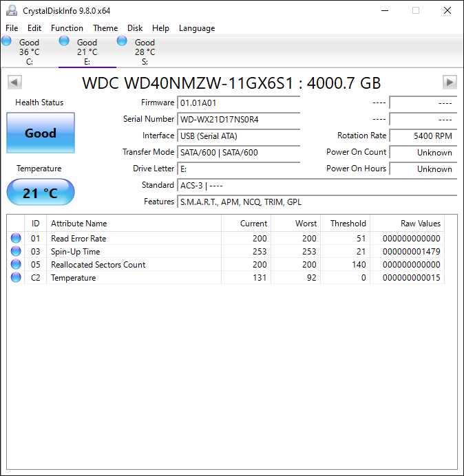Image resolution: width=464 pixels, height=476 pixels.
Task: Click the status orb for Temperature attribute C2
Action: click(16, 277)
